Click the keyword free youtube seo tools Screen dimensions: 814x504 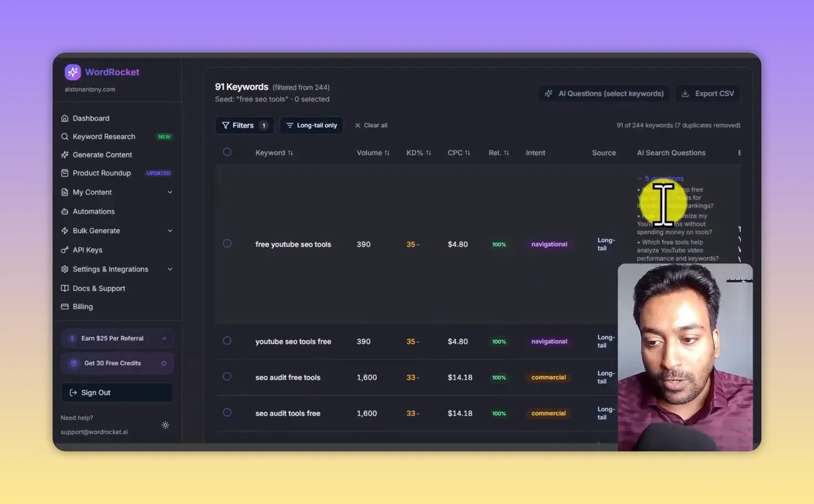pos(293,244)
